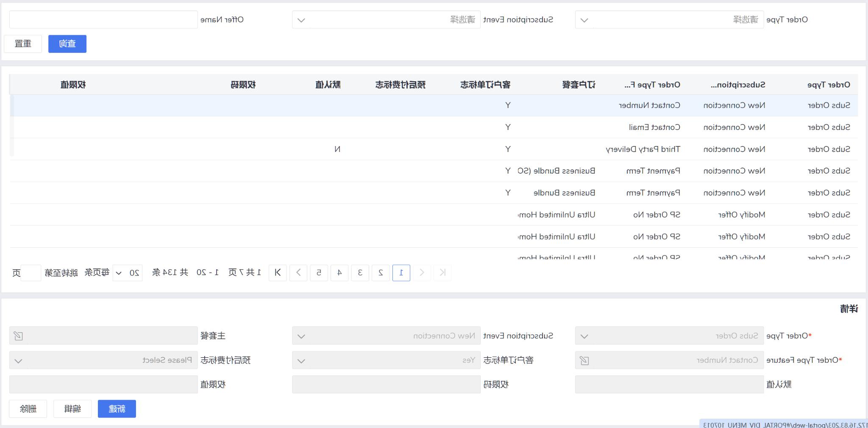This screenshot has width=868, height=428.
Task: Go to the next results page
Action: pos(298,273)
